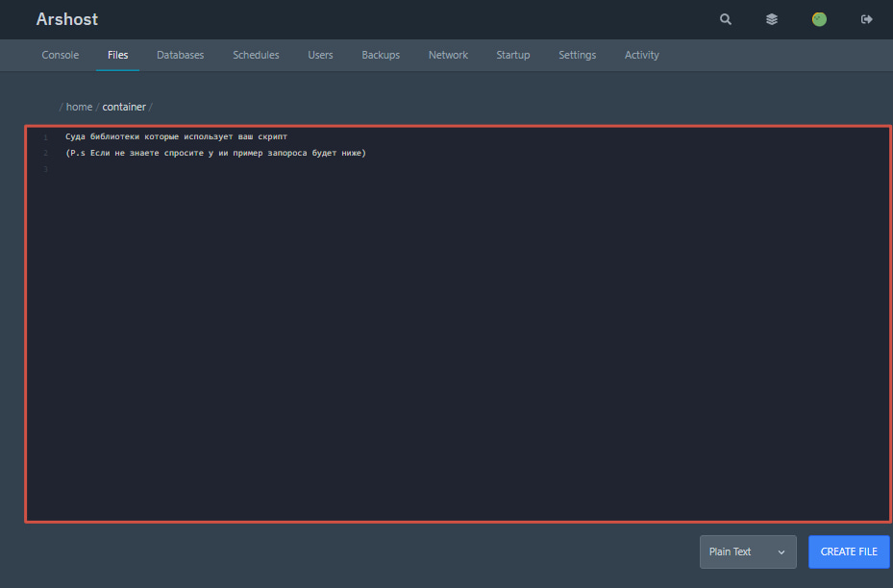Screen dimensions: 893x588
Task: Switch to the Users tab
Action: point(320,55)
